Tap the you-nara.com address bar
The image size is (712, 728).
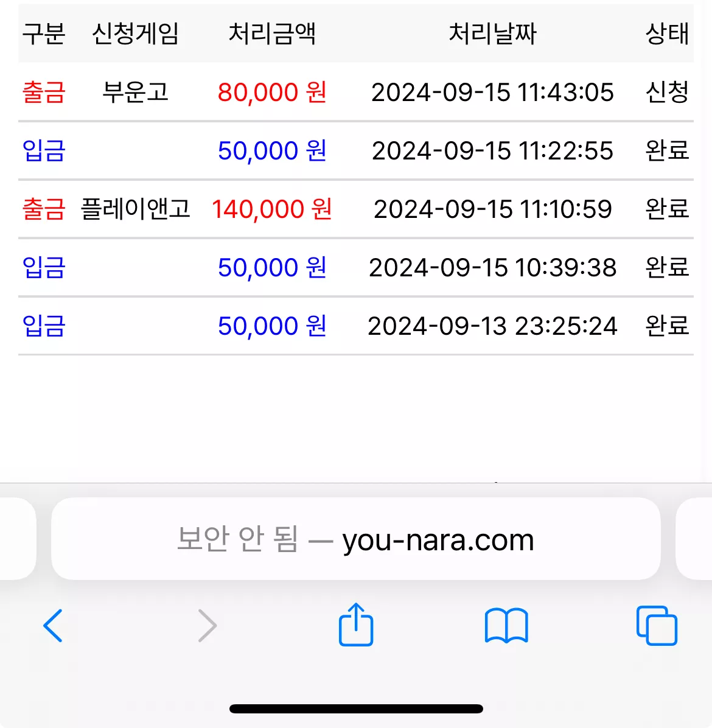click(x=356, y=539)
